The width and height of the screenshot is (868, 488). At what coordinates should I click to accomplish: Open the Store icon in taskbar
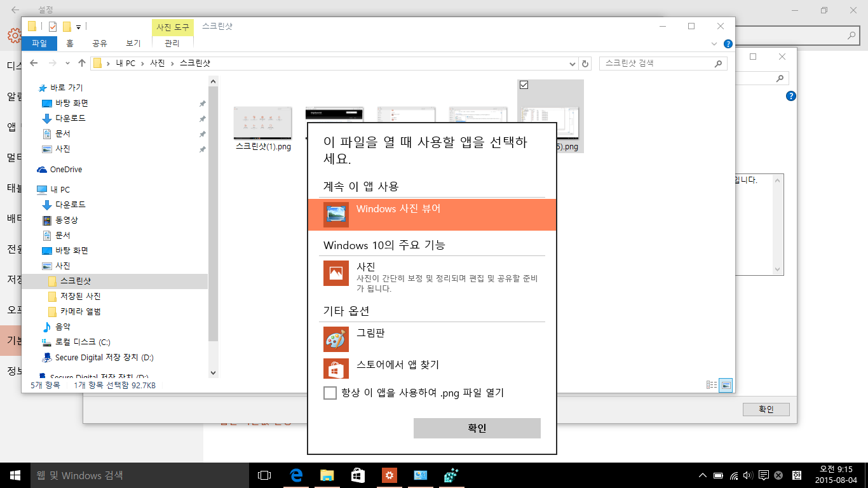point(358,475)
